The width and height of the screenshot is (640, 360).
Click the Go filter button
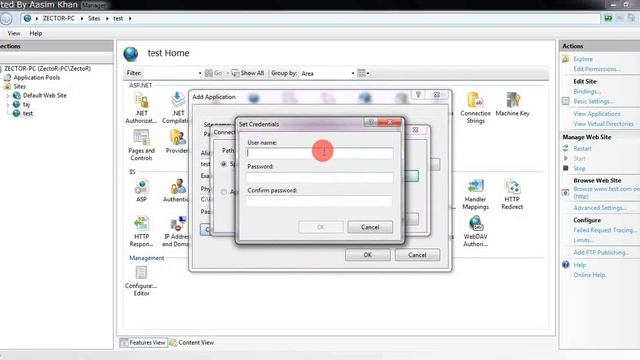click(x=213, y=73)
